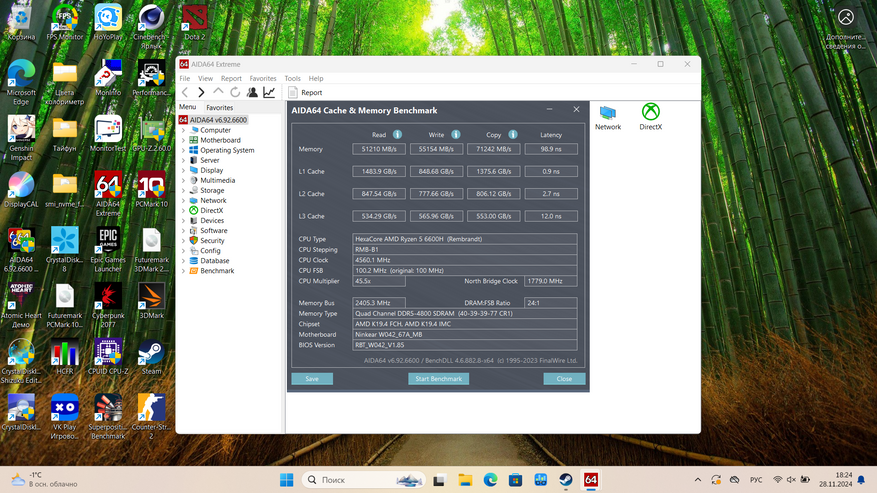The height and width of the screenshot is (493, 877).
Task: Click the Memory Read result field
Action: tap(378, 149)
